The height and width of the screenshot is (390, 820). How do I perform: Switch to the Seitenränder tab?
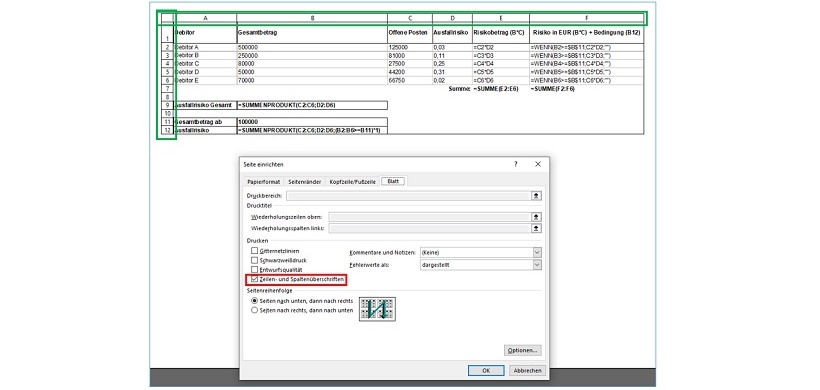304,182
